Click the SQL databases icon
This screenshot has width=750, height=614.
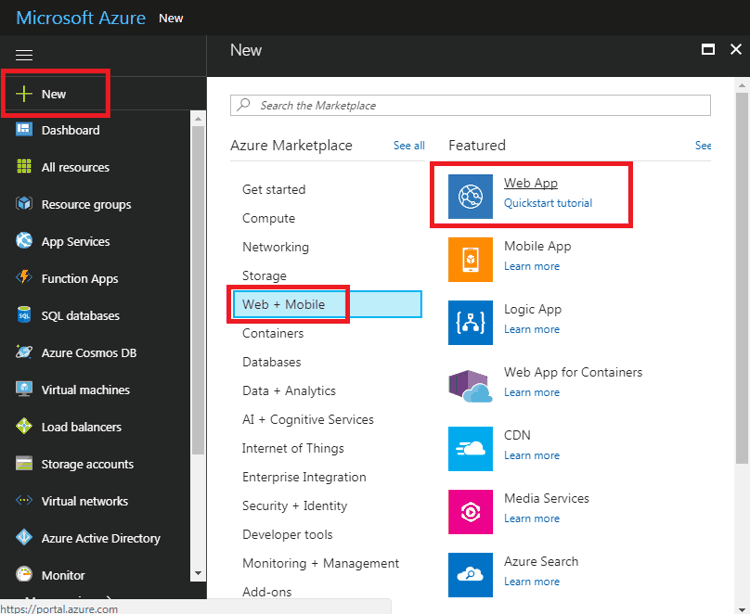(24, 315)
